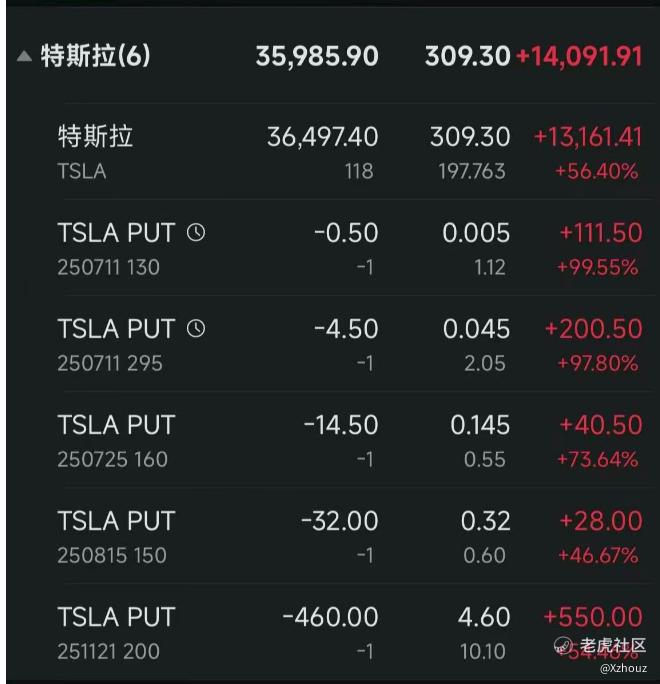Tap the +550.00 profit on 200 put
Image resolution: width=660 pixels, height=684 pixels.
point(593,617)
